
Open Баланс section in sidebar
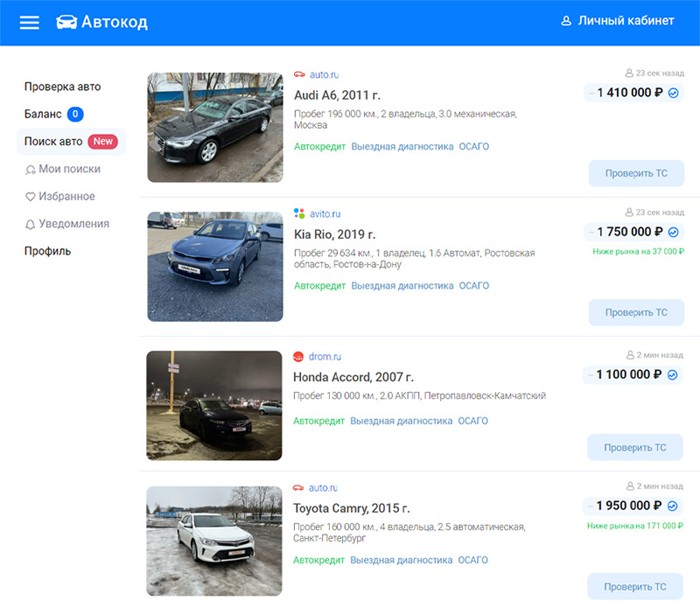[x=43, y=115]
